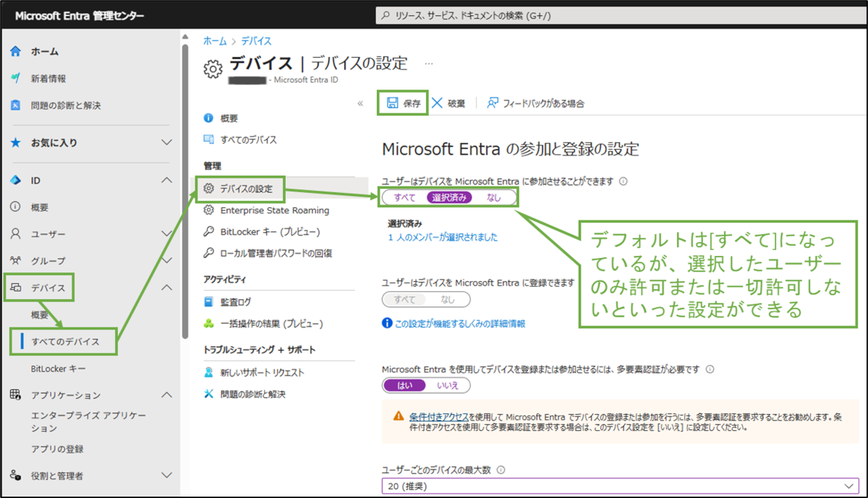Click the デバイス monitor icon in sidebar

[15, 288]
